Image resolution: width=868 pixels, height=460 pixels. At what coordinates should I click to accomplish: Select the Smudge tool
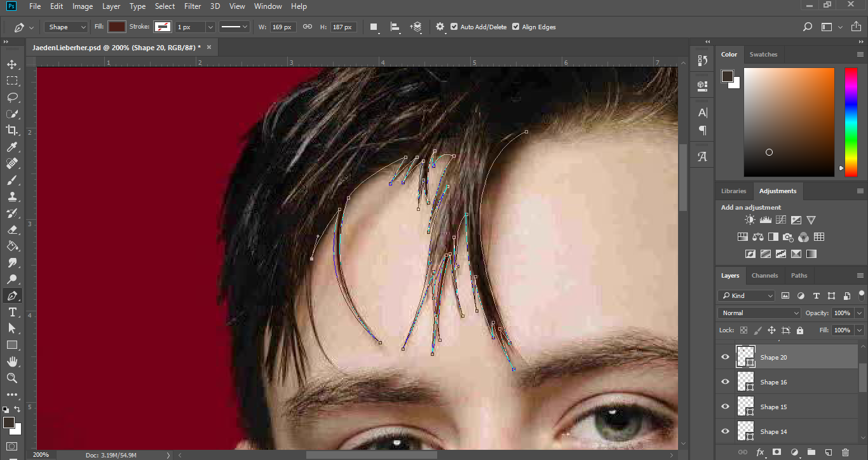point(12,262)
